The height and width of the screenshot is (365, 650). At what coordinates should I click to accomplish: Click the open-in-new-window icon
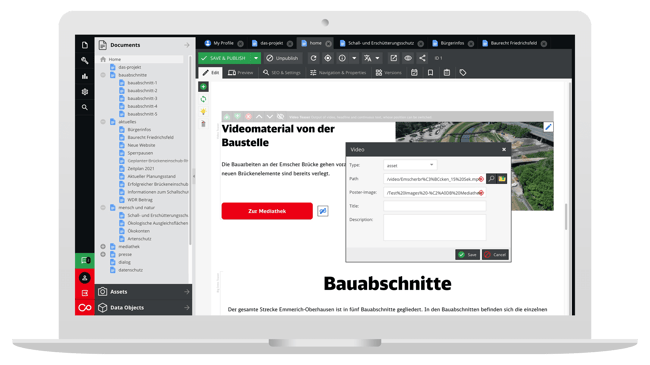pyautogui.click(x=393, y=58)
